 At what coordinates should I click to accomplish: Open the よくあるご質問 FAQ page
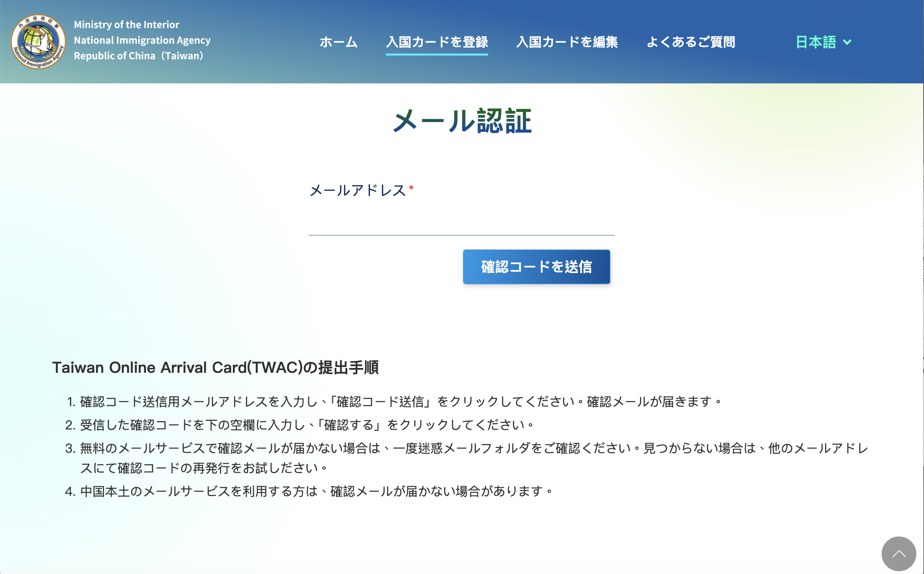(x=690, y=42)
